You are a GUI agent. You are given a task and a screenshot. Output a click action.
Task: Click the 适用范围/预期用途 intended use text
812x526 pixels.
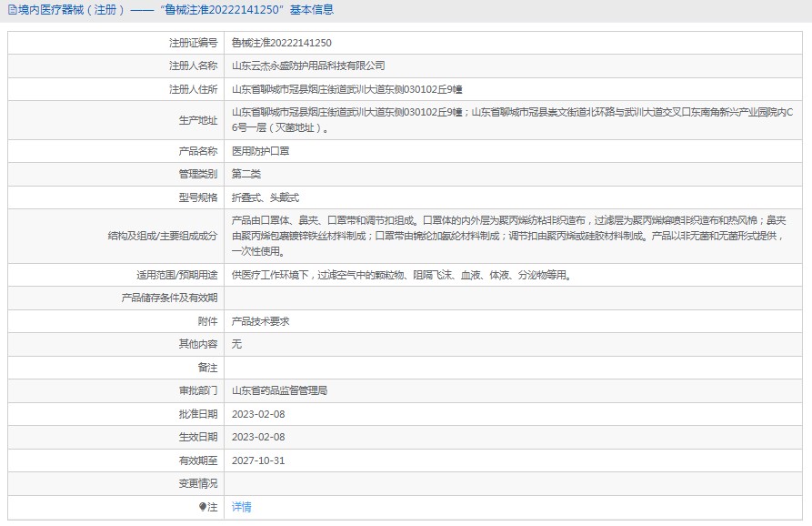pyautogui.click(x=401, y=275)
